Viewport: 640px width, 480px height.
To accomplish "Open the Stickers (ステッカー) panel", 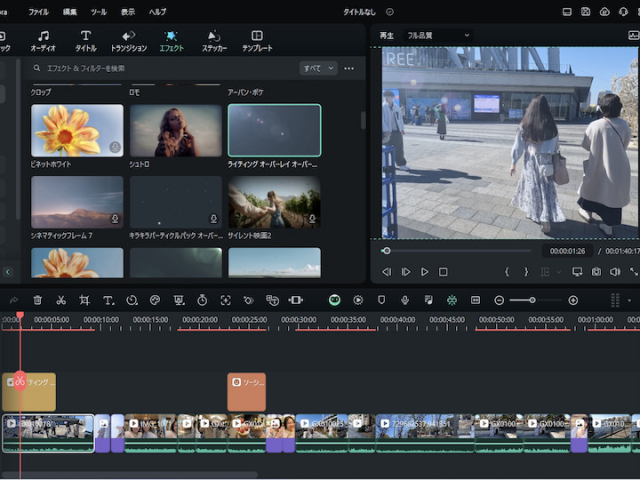I will pos(214,41).
